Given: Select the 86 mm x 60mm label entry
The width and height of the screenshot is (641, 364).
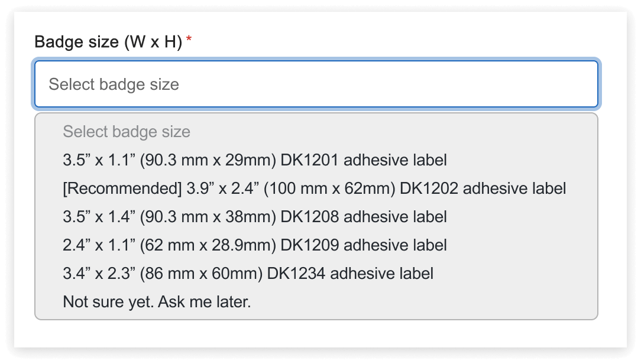Looking at the screenshot, I should (248, 274).
